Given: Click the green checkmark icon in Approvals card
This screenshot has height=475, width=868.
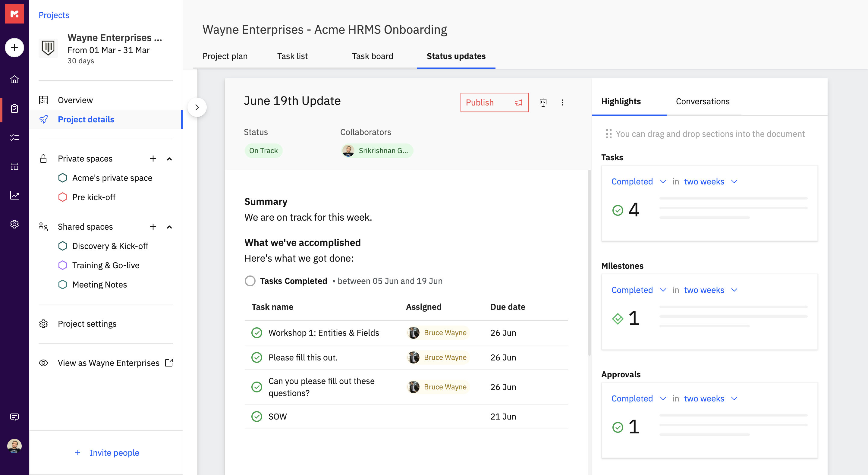Looking at the screenshot, I should [x=617, y=427].
